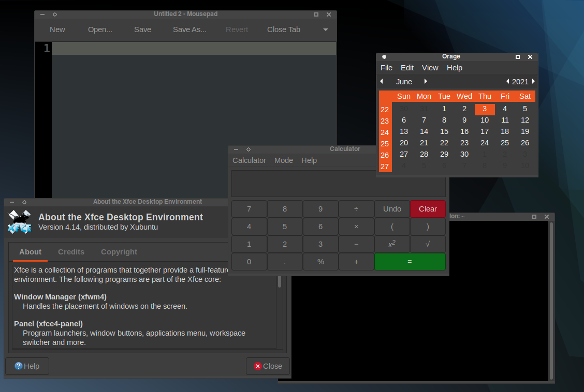584x392 pixels.
Task: Click the Mousepad title bar pin icon
Action: pos(55,14)
